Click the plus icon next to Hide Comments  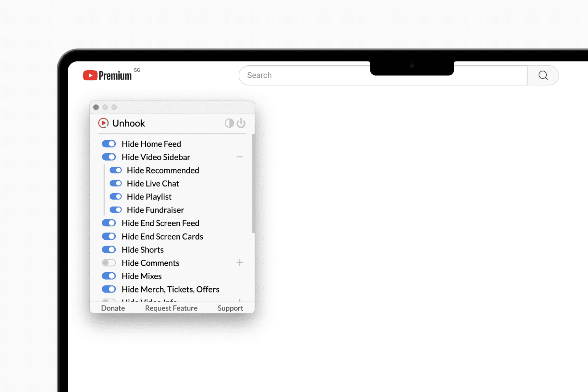click(x=240, y=262)
